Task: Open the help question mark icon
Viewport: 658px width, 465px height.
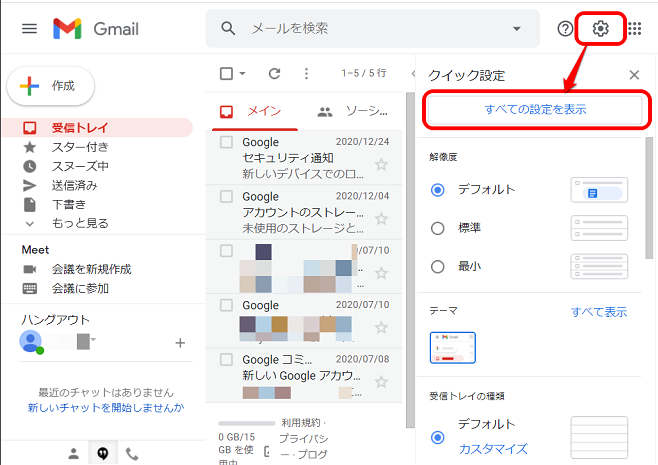Action: [x=565, y=29]
